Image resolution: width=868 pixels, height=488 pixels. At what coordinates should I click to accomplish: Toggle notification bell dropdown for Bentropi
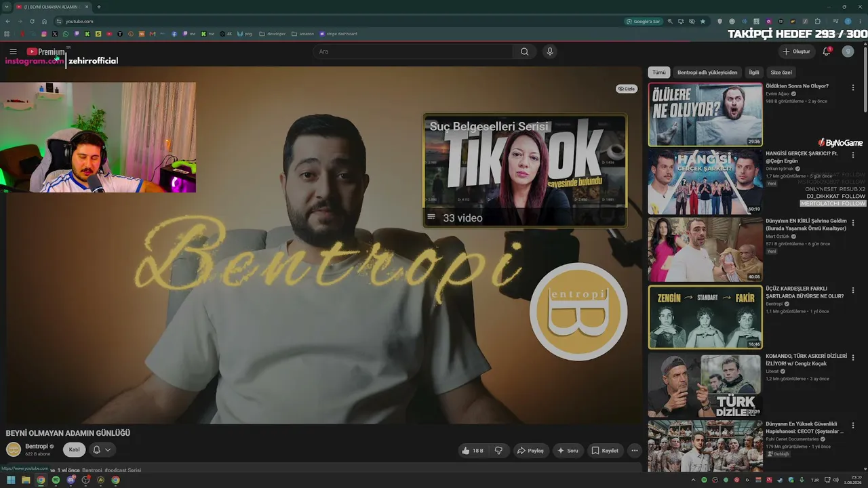[x=101, y=449]
